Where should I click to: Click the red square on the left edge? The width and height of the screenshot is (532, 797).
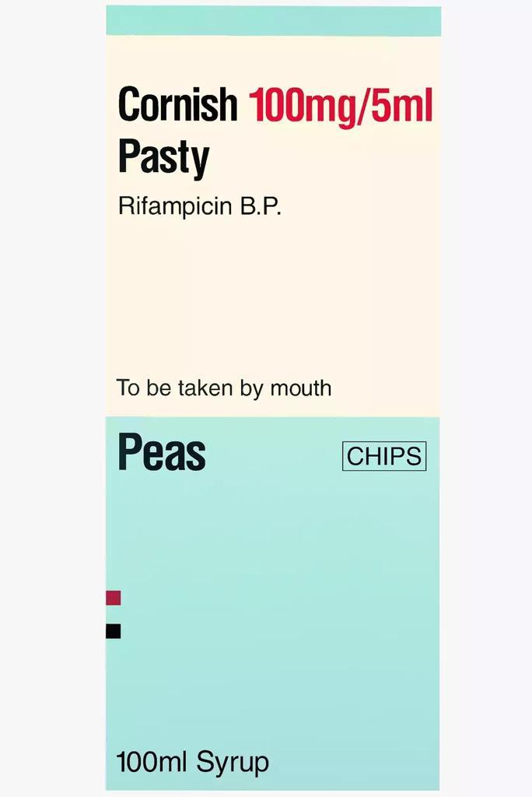(114, 598)
